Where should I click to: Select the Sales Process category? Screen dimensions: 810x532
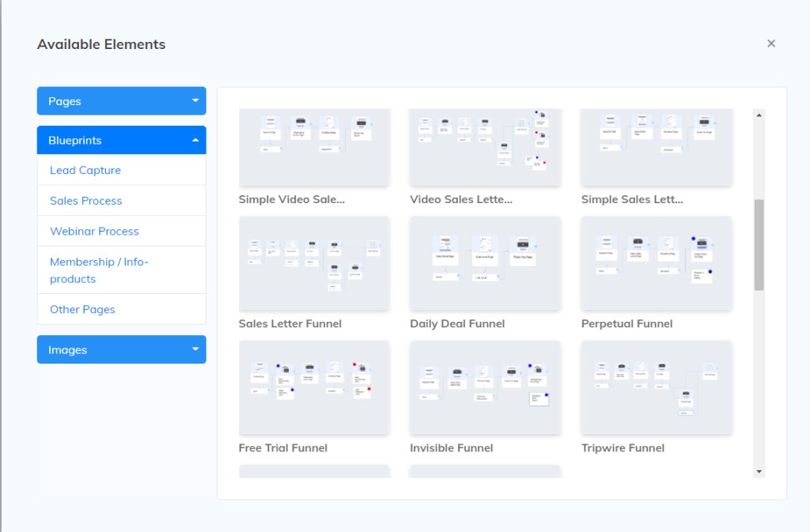point(86,201)
